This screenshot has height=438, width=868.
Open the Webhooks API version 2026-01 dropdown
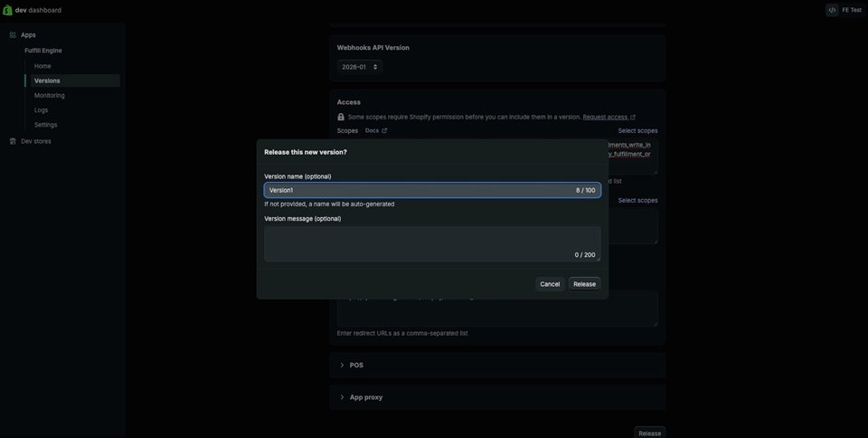point(359,67)
